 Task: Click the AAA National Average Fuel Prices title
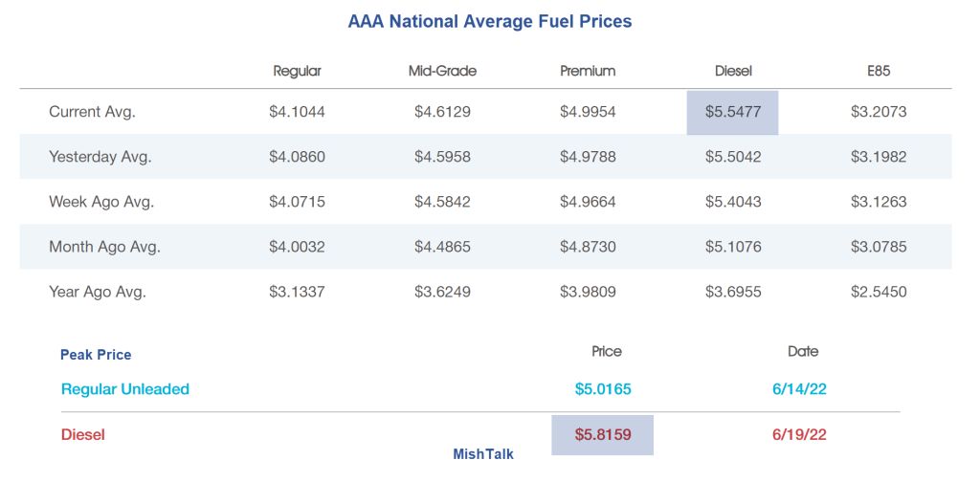click(490, 21)
